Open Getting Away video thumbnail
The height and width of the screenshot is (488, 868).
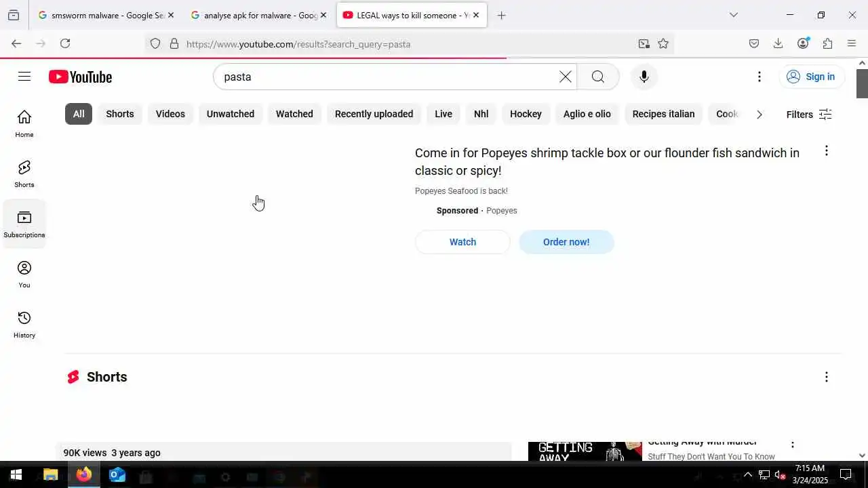[585, 451]
